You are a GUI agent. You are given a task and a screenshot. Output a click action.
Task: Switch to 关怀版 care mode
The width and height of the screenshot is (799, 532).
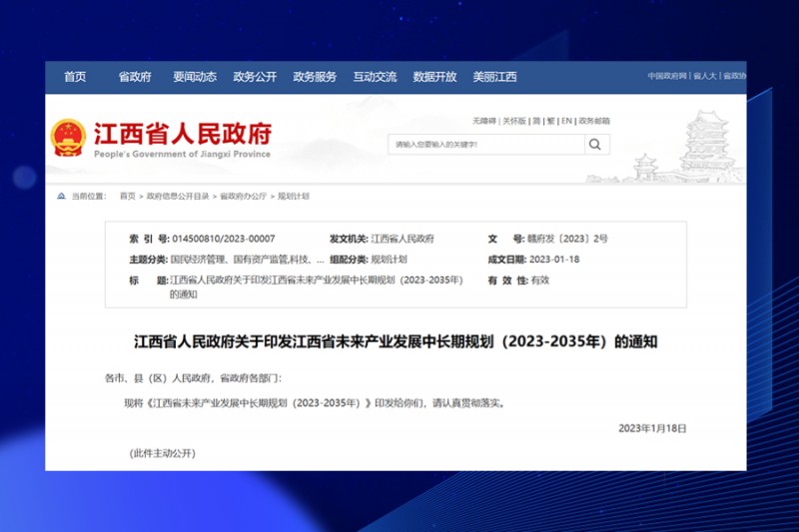pyautogui.click(x=513, y=121)
